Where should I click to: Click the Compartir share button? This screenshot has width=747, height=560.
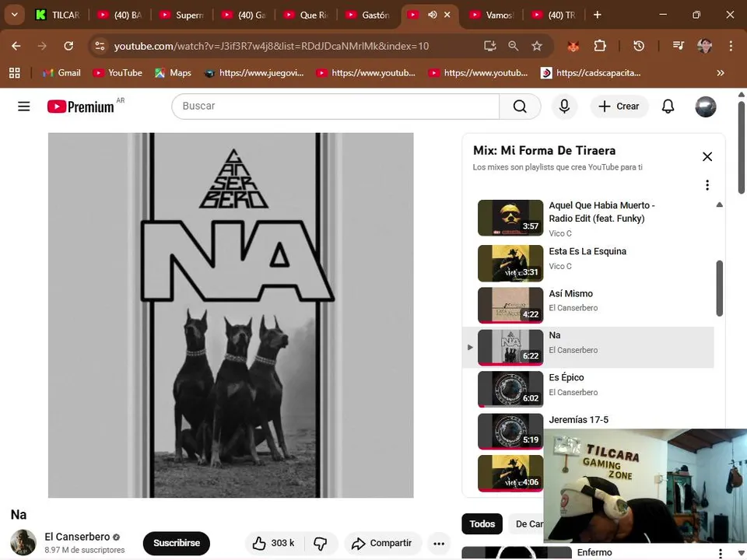(382, 543)
